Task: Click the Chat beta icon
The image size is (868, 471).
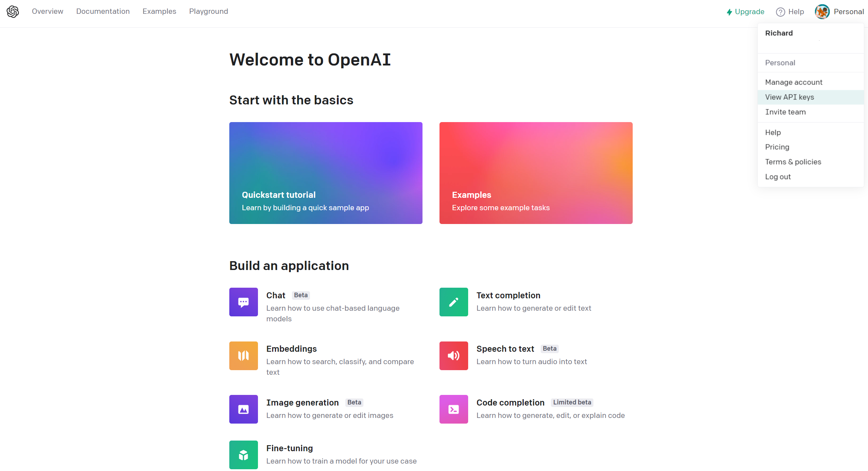Action: (243, 301)
